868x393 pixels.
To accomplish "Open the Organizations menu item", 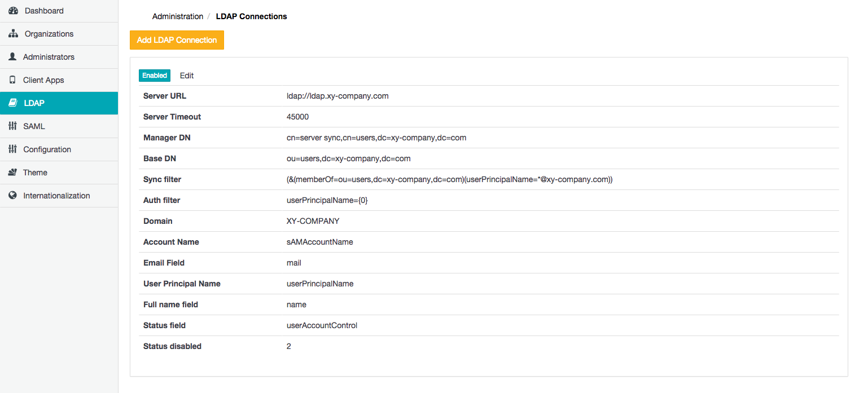I will 49,34.
